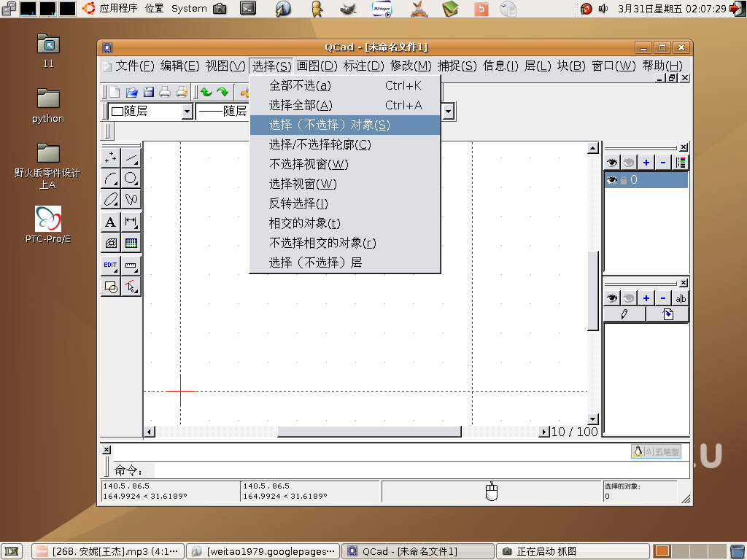Open the 帮助 menu
Viewport: 747px width, 560px height.
[662, 66]
